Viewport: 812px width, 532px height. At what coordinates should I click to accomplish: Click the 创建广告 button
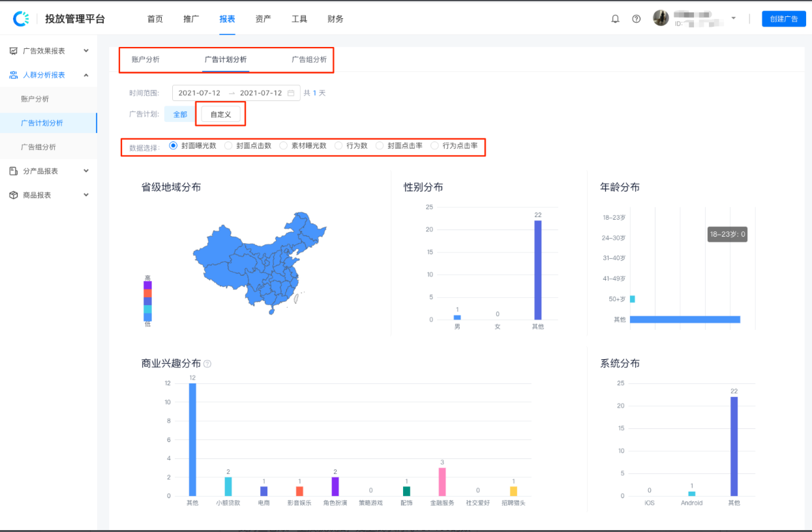tap(783, 19)
